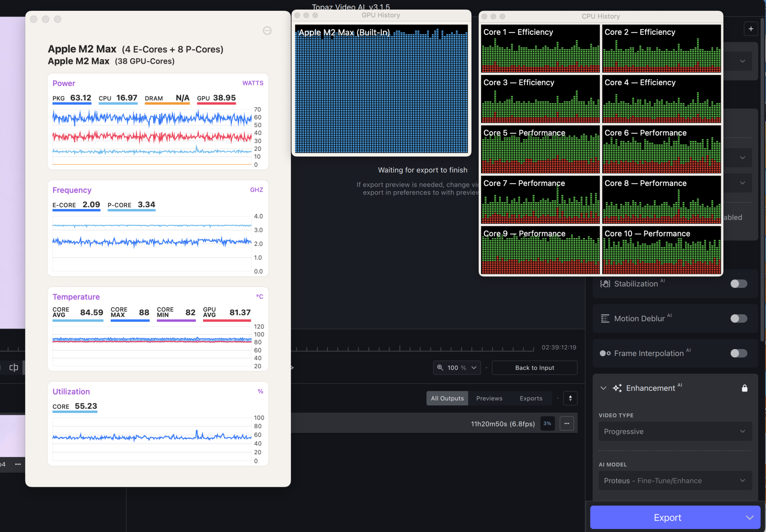The width and height of the screenshot is (766, 532).
Task: Enable Frame Interpolation toggle
Action: pos(738,353)
